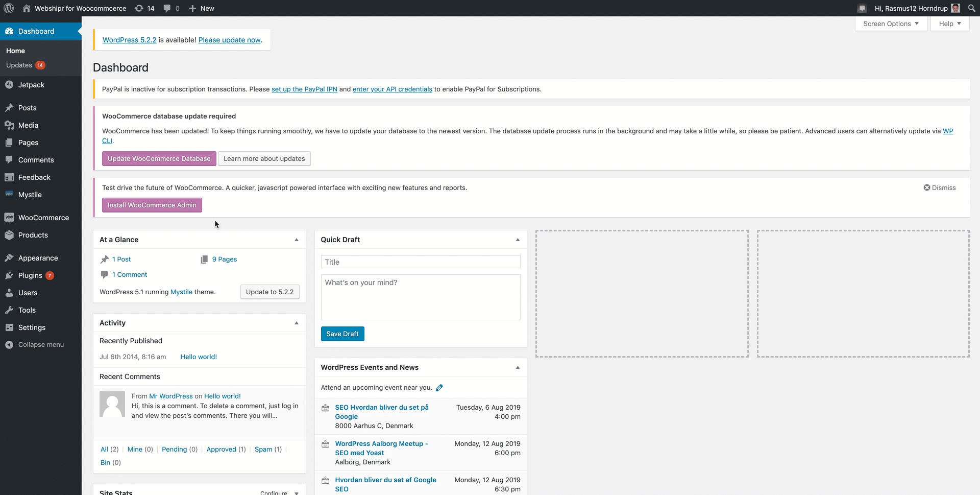980x495 pixels.
Task: Click the Appearance brush icon in sidebar
Action: coord(9,258)
